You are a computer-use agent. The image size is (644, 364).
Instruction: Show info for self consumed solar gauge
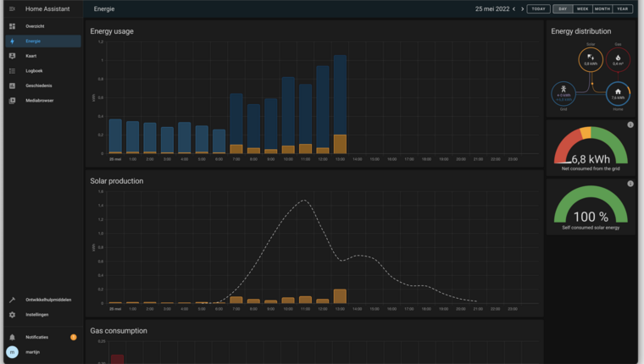(x=630, y=184)
